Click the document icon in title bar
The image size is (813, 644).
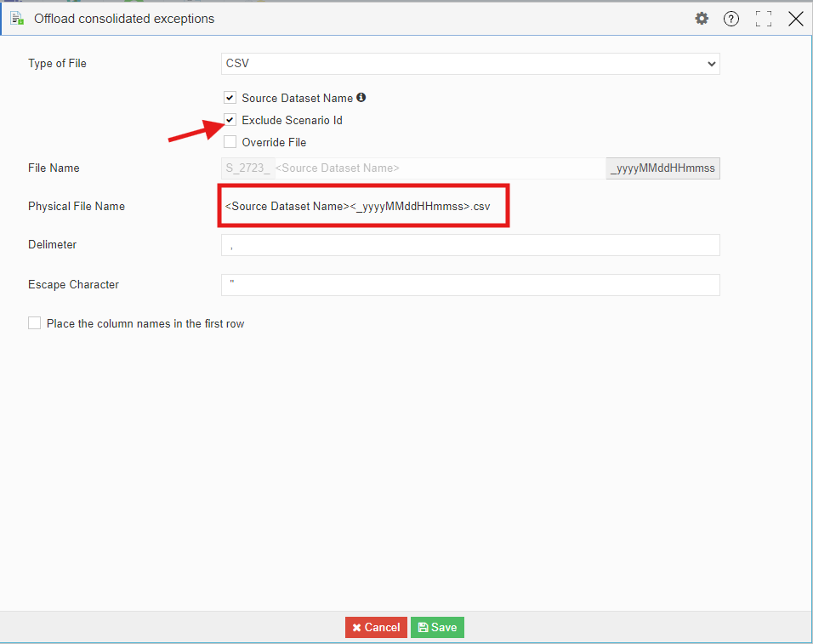16,19
